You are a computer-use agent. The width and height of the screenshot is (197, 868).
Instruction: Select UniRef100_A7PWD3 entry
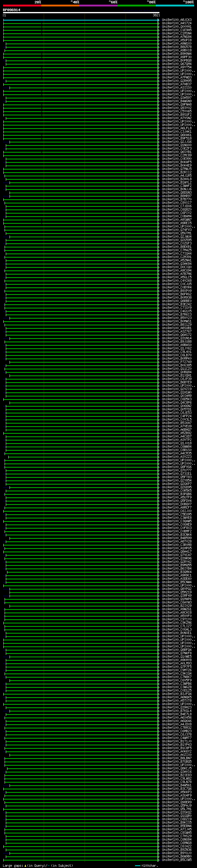coord(177,78)
